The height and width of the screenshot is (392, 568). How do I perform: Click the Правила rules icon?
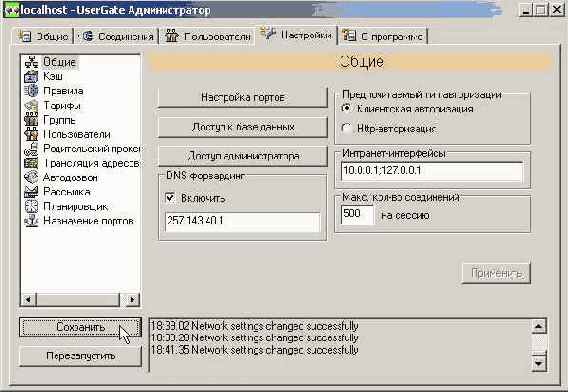click(31, 91)
